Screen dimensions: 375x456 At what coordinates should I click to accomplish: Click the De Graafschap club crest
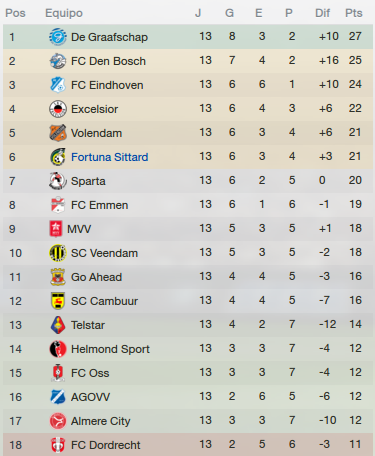pyautogui.click(x=58, y=37)
